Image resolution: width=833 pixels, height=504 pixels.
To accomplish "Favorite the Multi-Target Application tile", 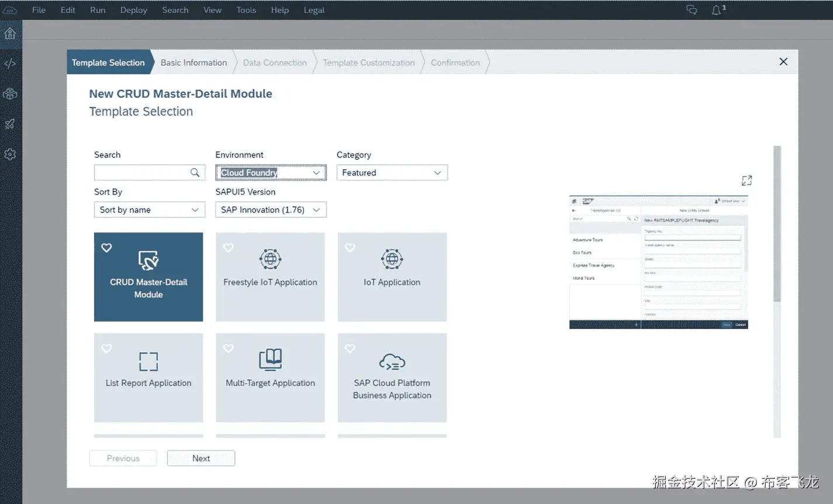I will click(228, 349).
